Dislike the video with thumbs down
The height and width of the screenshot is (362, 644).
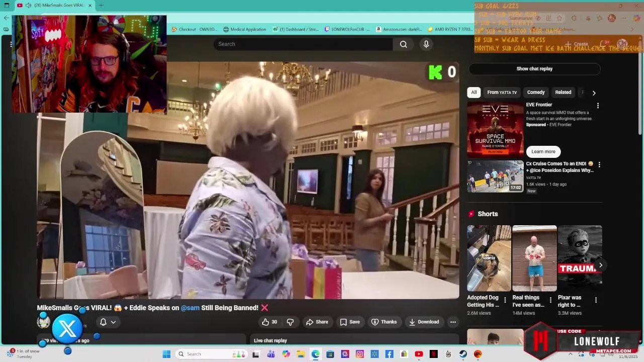coord(290,322)
